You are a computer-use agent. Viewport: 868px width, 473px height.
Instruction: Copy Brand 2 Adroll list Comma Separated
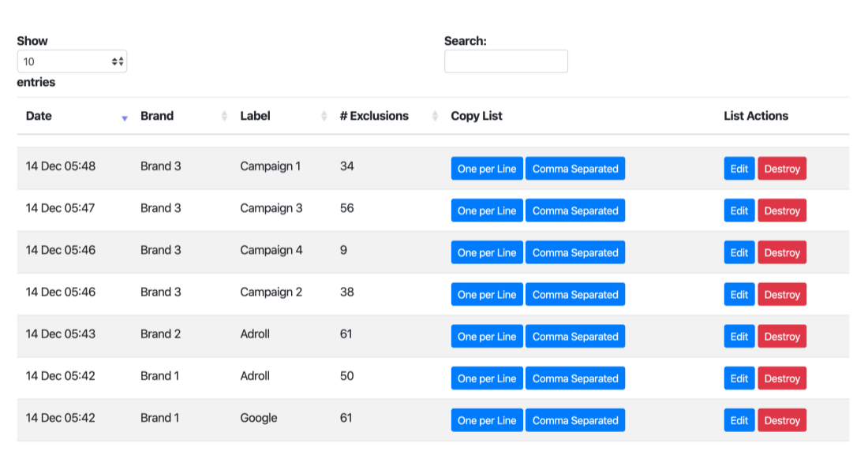click(575, 337)
